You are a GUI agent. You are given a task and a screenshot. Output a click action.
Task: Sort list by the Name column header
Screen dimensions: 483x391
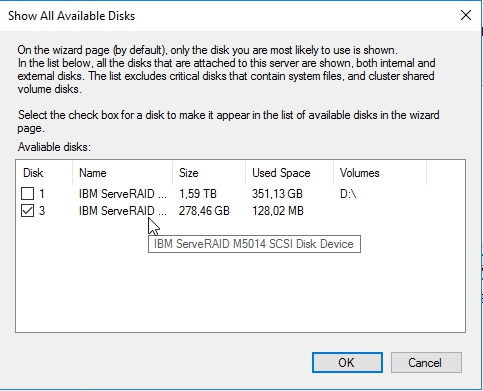point(123,173)
